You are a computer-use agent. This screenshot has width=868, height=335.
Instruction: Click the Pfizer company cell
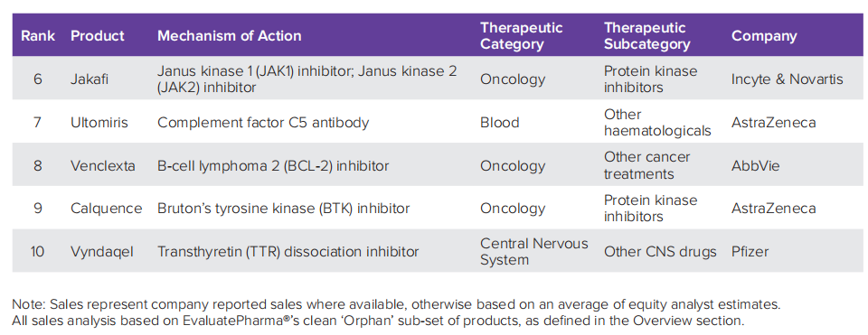click(750, 252)
